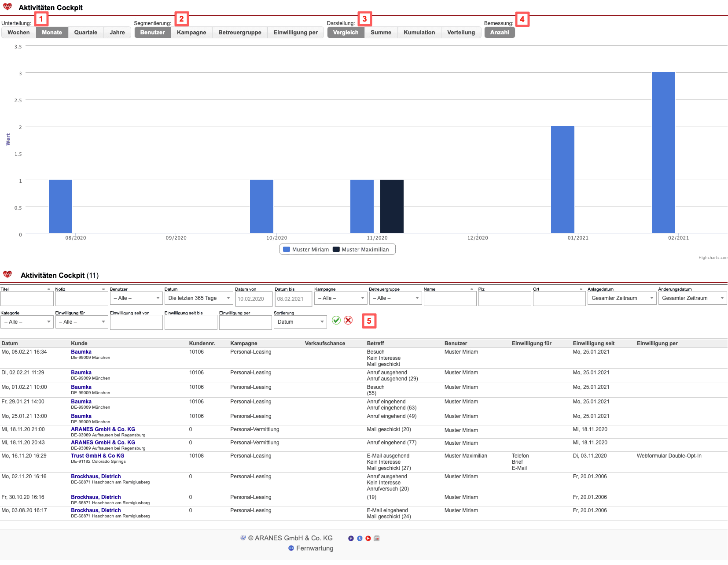Viewport: 728px width, 565px height.
Task: Click the dark Muster Maximilian bar for 11/2020
Action: pos(392,206)
